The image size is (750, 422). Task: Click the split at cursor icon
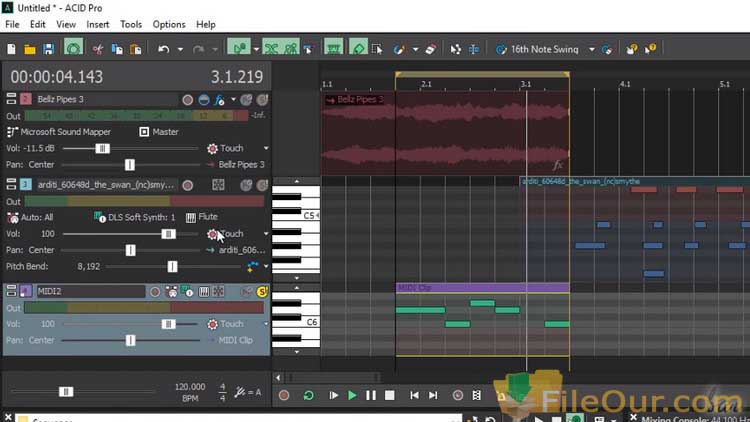(x=474, y=49)
